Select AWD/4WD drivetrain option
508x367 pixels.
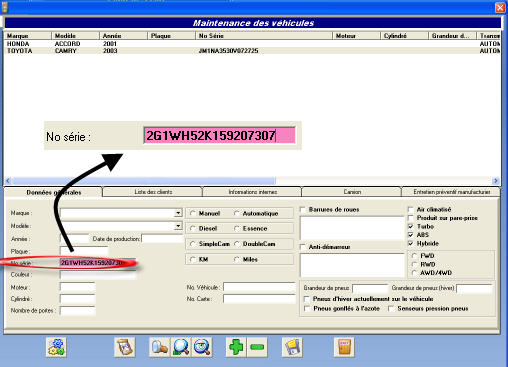pos(414,273)
